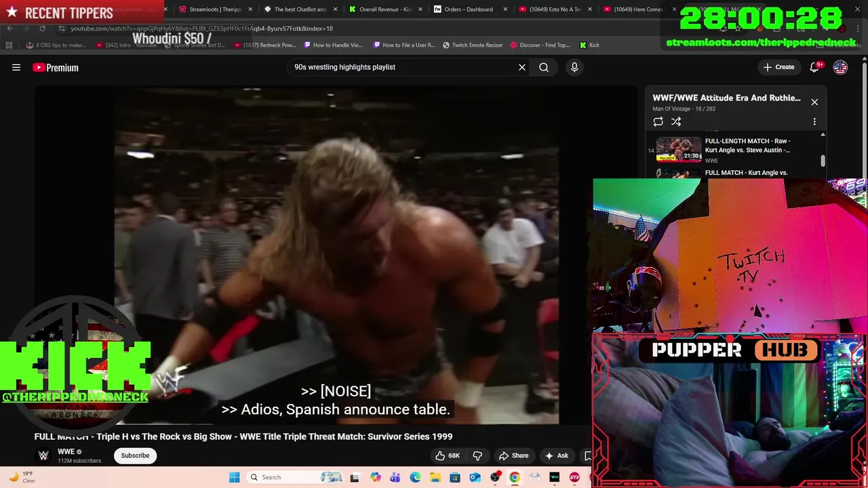
Task: Close the Streamloots tab
Action: click(x=250, y=9)
